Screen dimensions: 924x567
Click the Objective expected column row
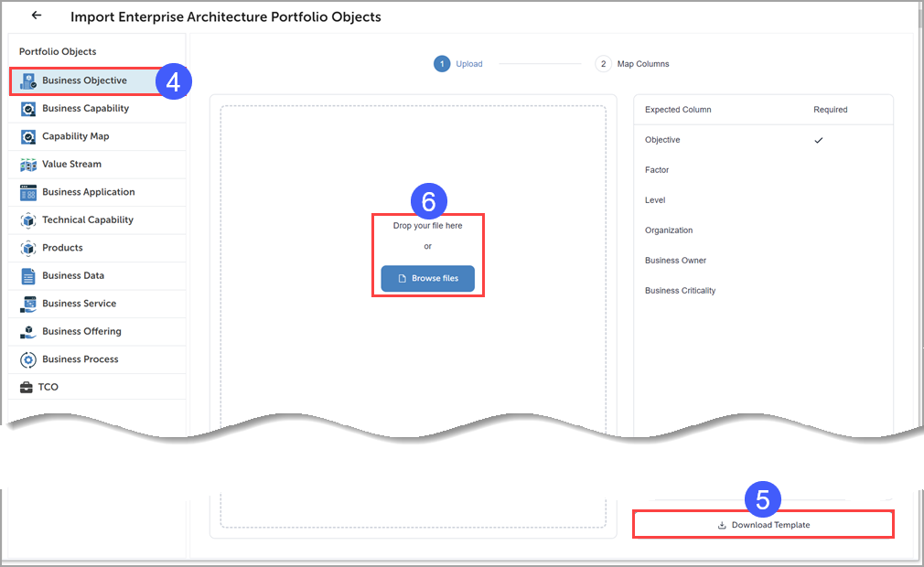tap(662, 140)
